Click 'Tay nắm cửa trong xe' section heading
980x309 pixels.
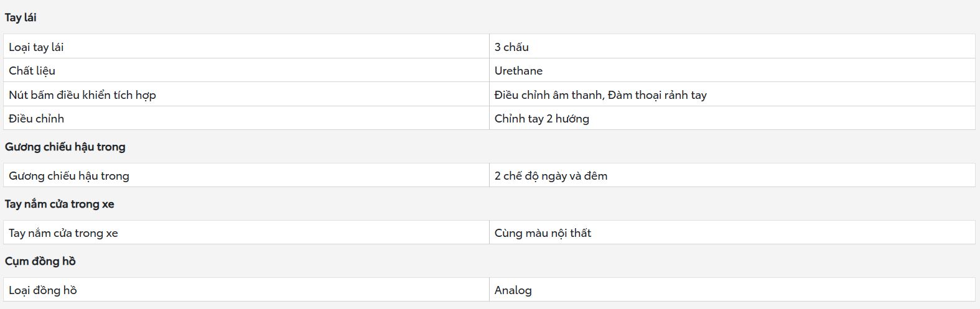(x=60, y=204)
